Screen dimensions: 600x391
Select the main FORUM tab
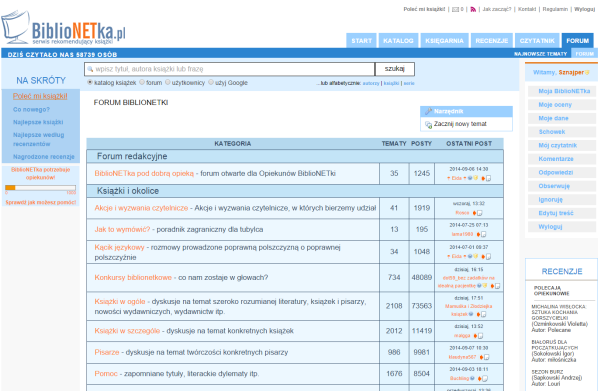(x=577, y=41)
